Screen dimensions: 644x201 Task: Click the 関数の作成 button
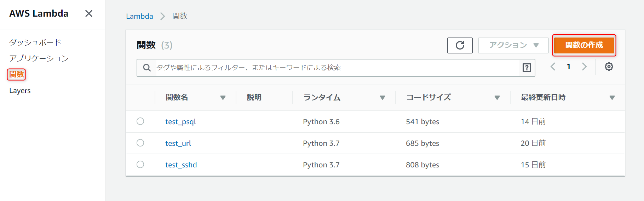tap(584, 45)
